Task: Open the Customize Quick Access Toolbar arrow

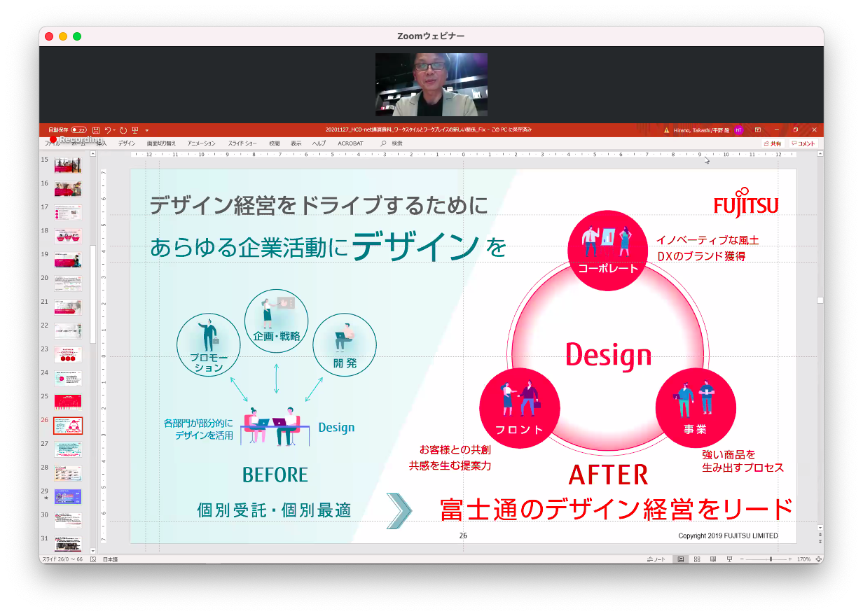Action: click(146, 130)
